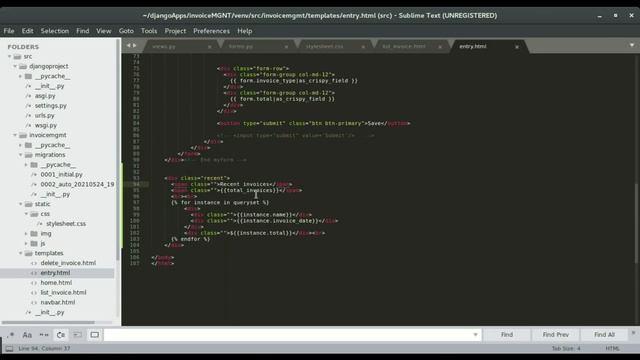Screen dimensions: 640x360
Task: Open the Edit menu
Action: [x=27, y=31]
